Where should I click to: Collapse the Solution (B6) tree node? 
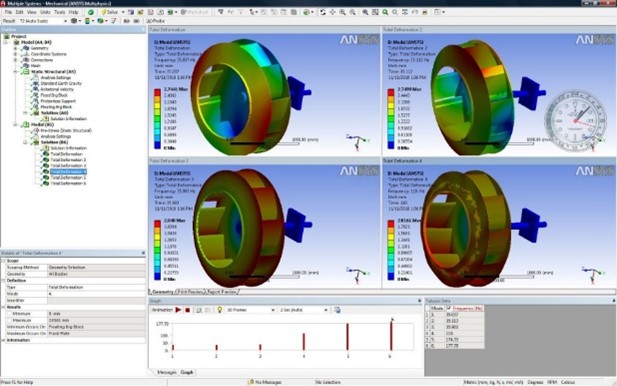[25, 142]
